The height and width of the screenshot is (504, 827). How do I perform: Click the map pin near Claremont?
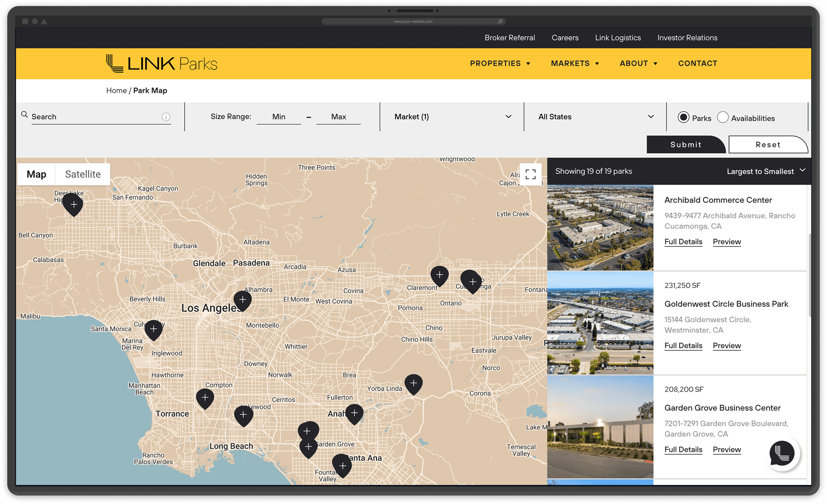tap(439, 275)
